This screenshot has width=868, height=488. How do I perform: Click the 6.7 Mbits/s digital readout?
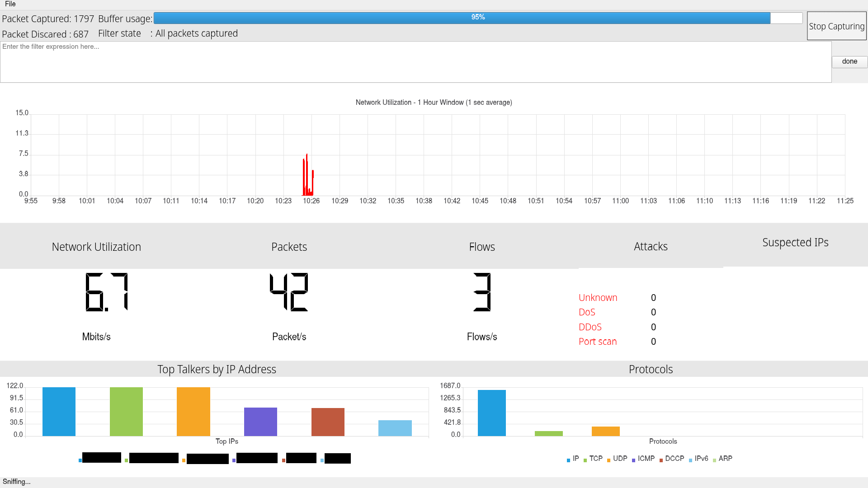pos(107,292)
